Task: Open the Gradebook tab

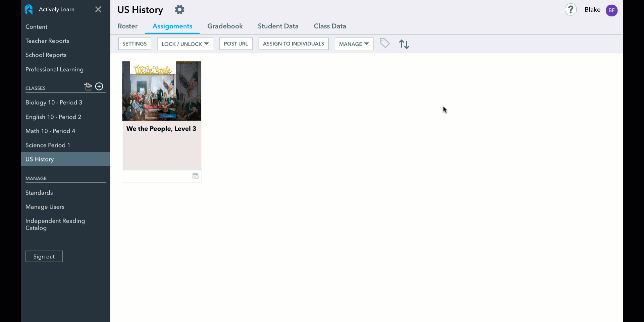Action: (x=225, y=26)
